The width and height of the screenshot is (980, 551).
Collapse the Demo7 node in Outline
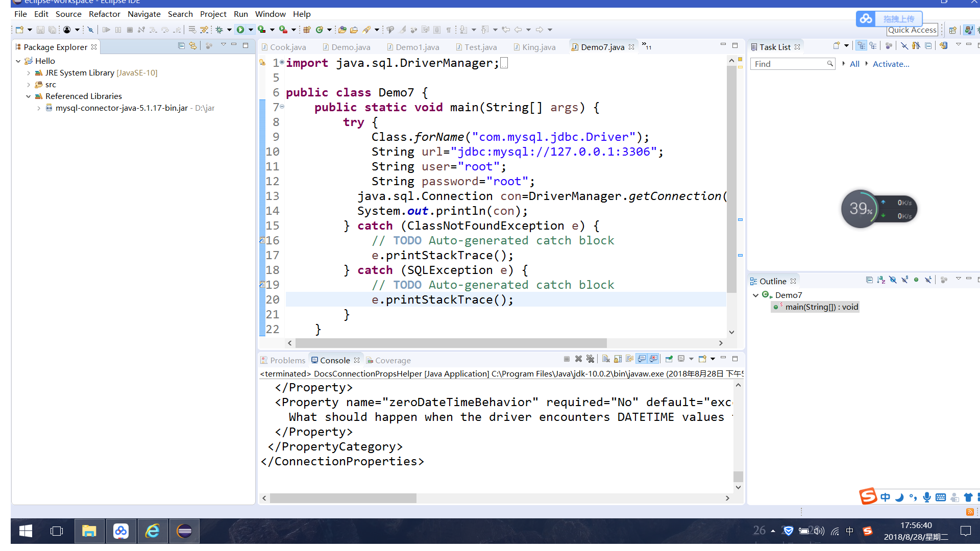[755, 295]
